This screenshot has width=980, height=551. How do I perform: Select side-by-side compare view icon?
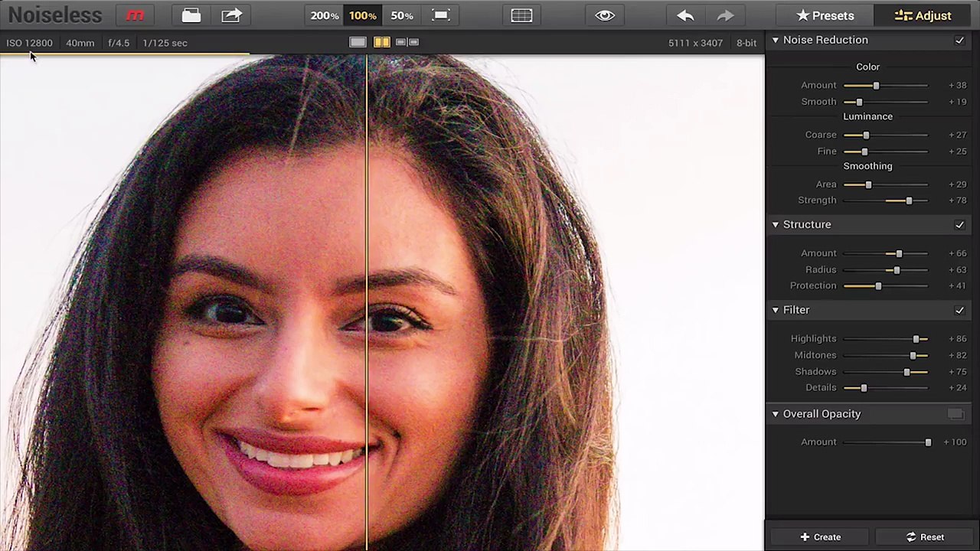(407, 42)
